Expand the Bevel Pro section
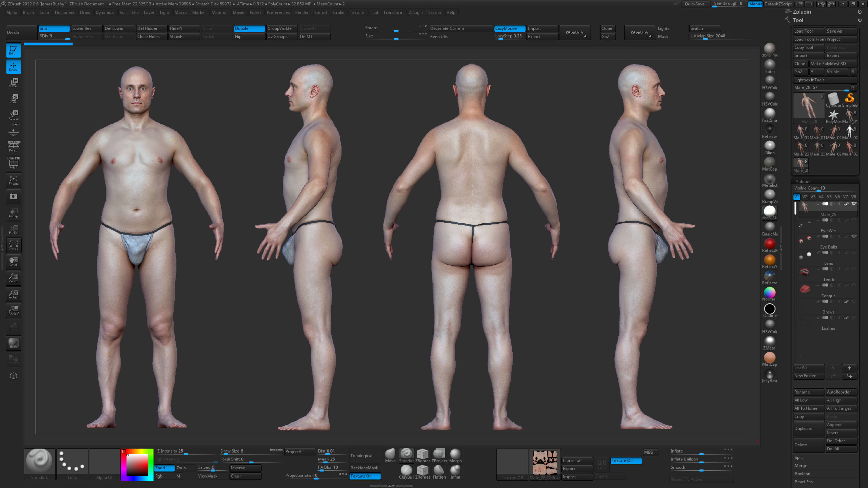 tap(804, 482)
